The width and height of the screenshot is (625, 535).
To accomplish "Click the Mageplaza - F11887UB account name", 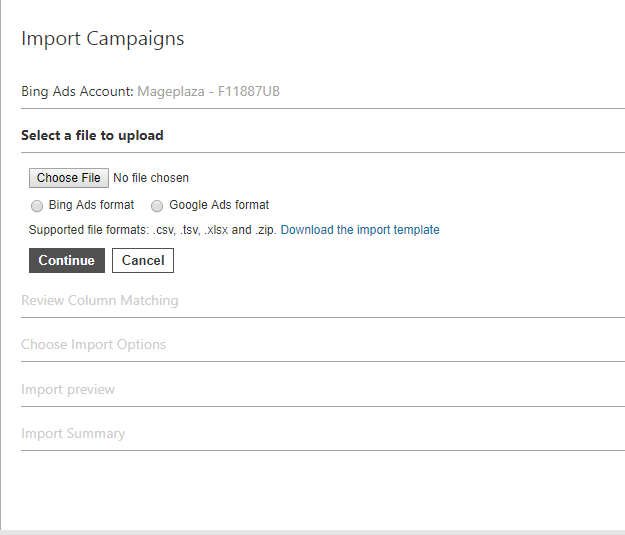I will pos(208,91).
